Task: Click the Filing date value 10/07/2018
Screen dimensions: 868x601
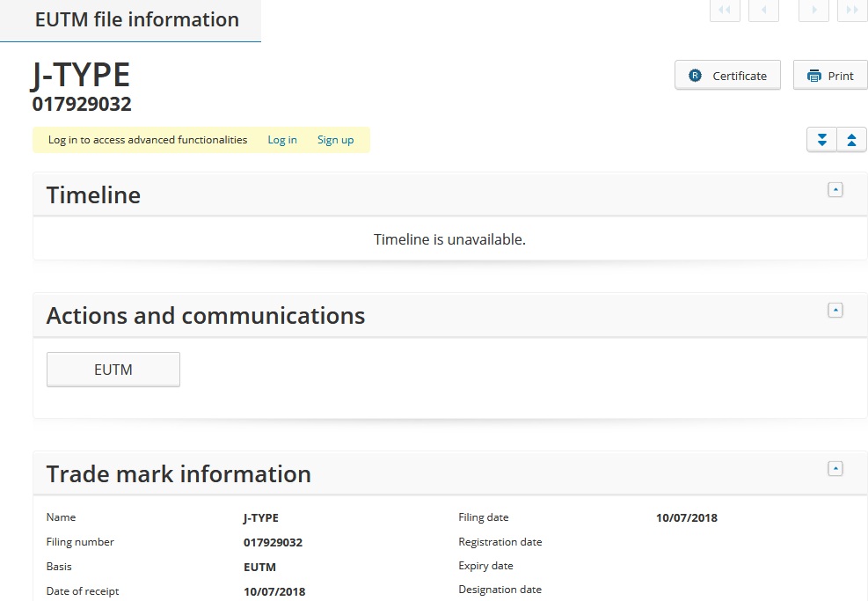Action: 686,518
